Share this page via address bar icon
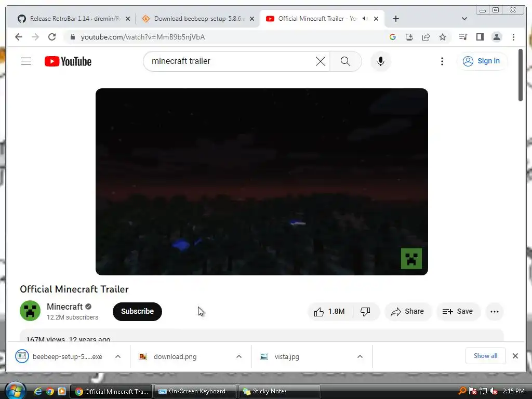The width and height of the screenshot is (532, 399). point(426,37)
